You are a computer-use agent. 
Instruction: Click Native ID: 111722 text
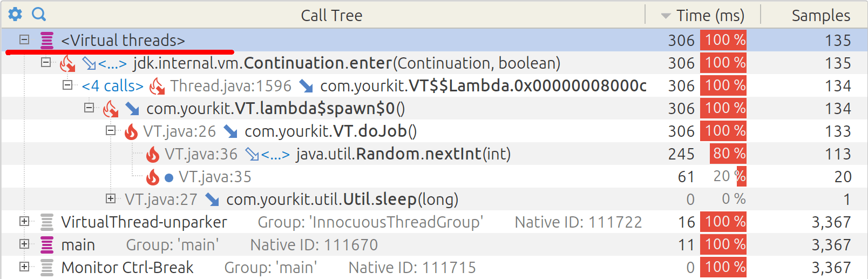pos(578,222)
